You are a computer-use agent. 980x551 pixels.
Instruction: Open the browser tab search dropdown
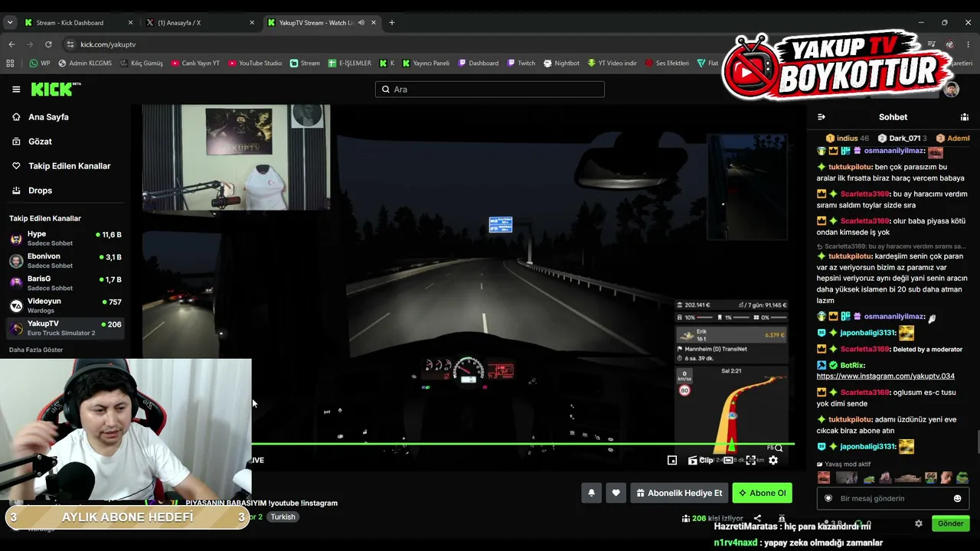coord(10,22)
